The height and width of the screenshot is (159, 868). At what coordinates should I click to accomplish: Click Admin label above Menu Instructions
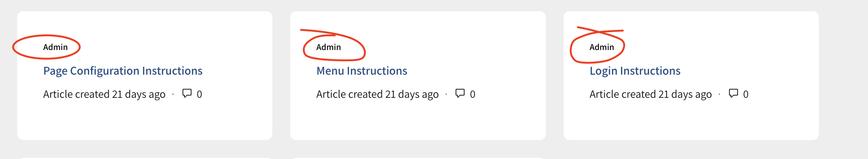coord(329,47)
